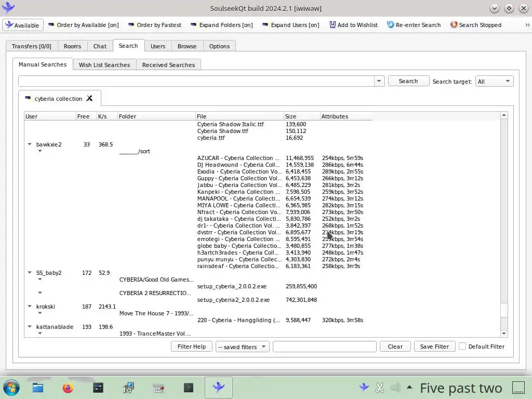The image size is (532, 399).
Task: Open the terminal icon in taskbar
Action: [x=188, y=388]
